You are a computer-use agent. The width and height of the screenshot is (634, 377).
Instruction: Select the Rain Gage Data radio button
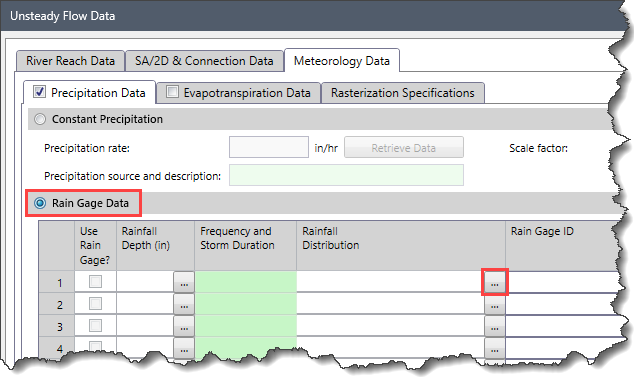pyautogui.click(x=40, y=203)
